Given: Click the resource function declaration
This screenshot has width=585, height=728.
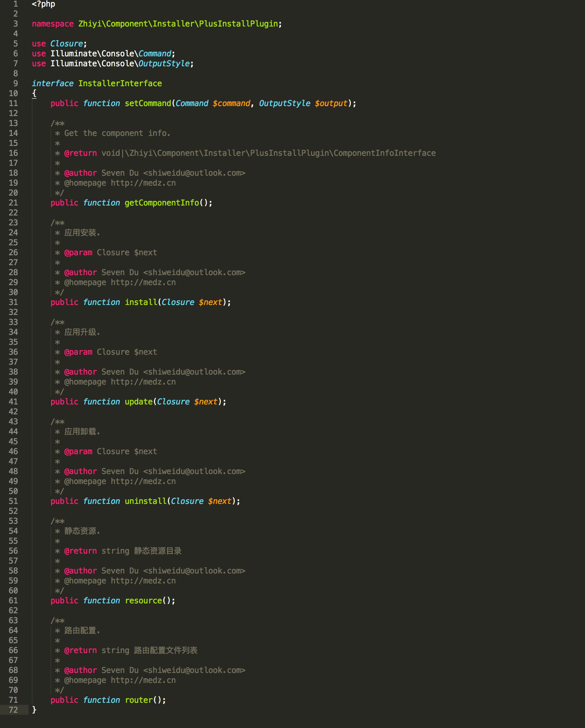Looking at the screenshot, I should (143, 601).
